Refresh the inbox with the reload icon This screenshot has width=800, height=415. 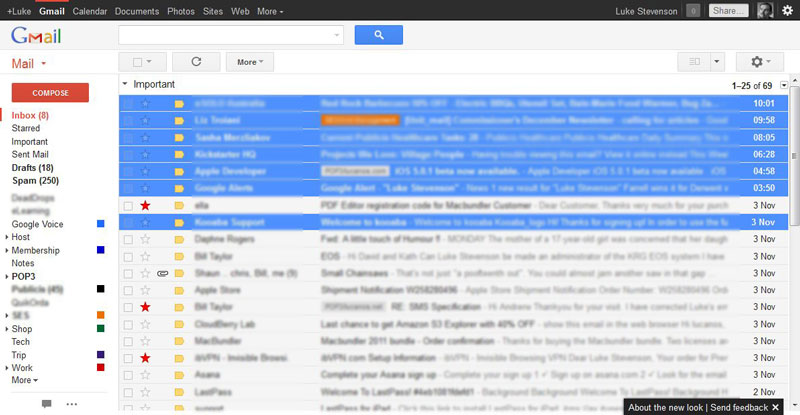tap(196, 62)
